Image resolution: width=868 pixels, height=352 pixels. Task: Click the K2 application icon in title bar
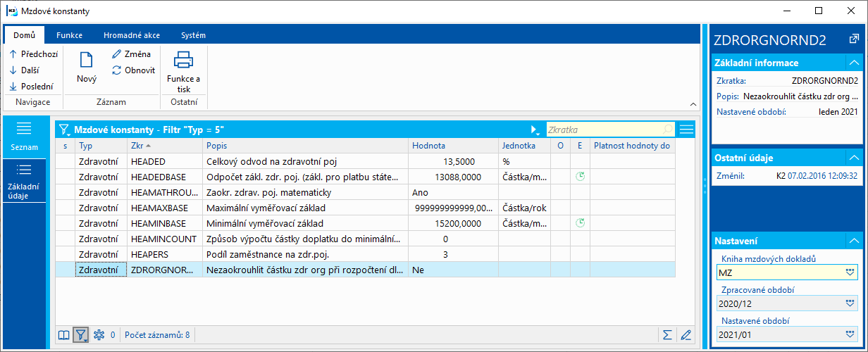click(11, 11)
